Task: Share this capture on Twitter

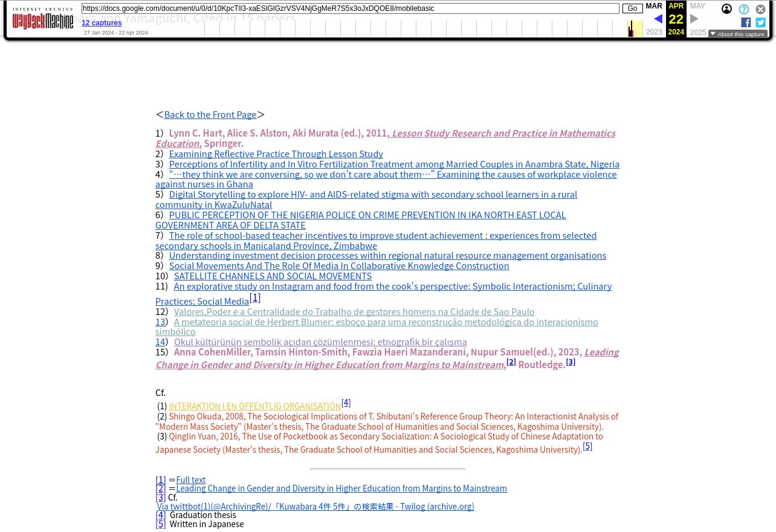Action: click(760, 22)
